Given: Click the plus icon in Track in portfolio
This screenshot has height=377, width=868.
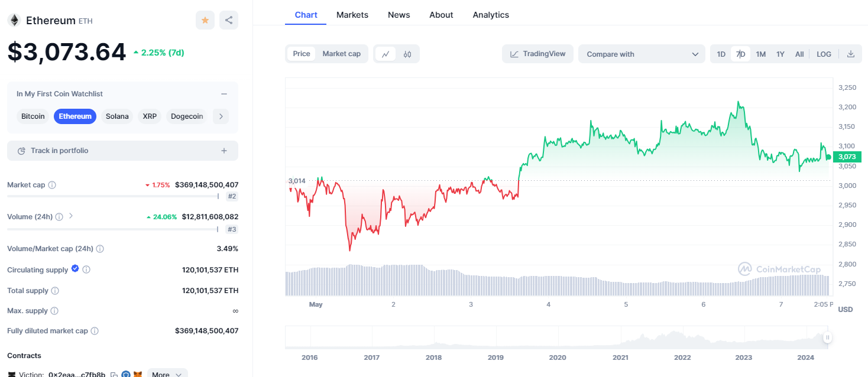Looking at the screenshot, I should click(x=224, y=151).
